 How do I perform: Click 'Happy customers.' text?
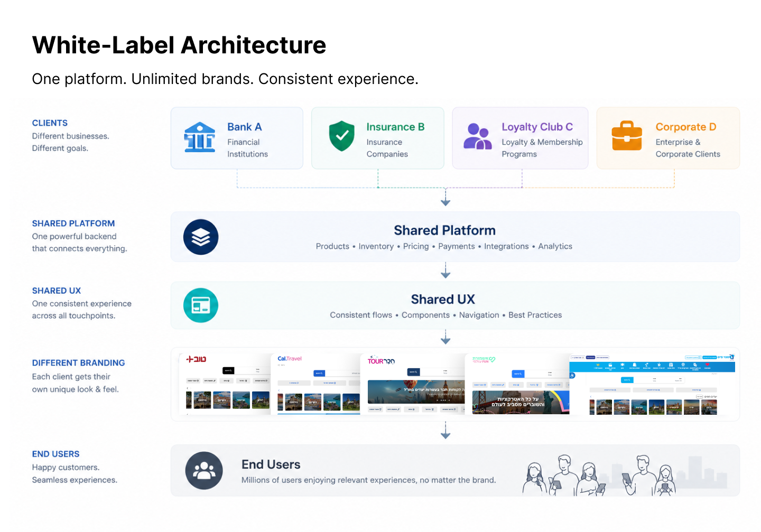(66, 468)
